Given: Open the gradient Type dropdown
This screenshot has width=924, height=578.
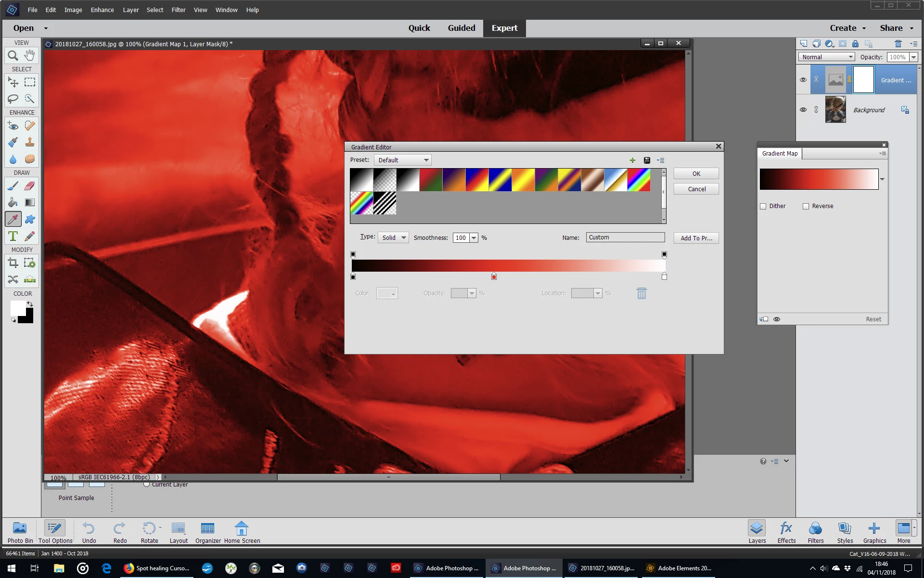Looking at the screenshot, I should tap(393, 237).
